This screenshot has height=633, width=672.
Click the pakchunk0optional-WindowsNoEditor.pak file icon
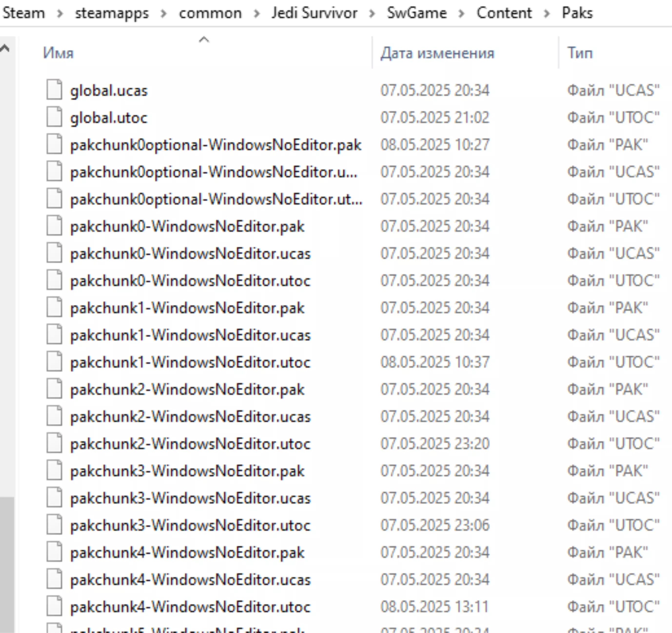(x=54, y=144)
